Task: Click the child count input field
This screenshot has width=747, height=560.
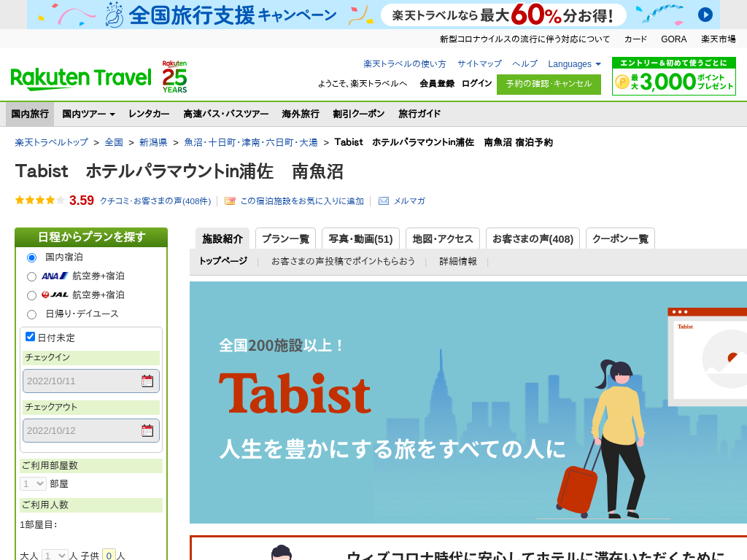Action: 109,555
